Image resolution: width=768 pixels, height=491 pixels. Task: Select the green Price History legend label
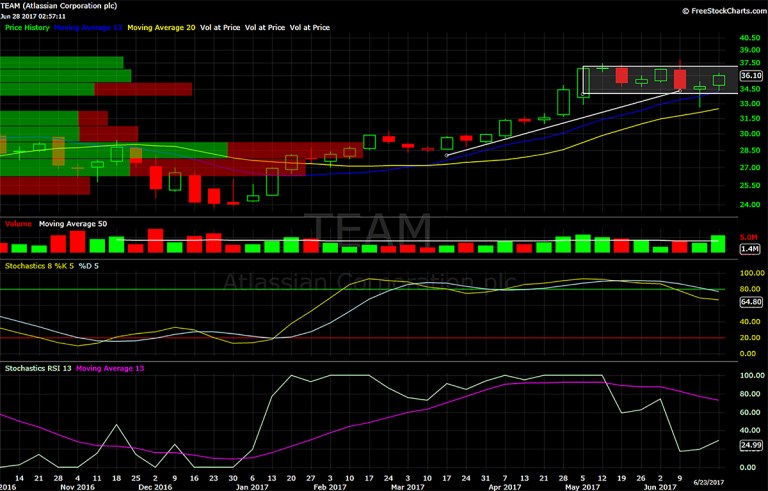point(27,27)
